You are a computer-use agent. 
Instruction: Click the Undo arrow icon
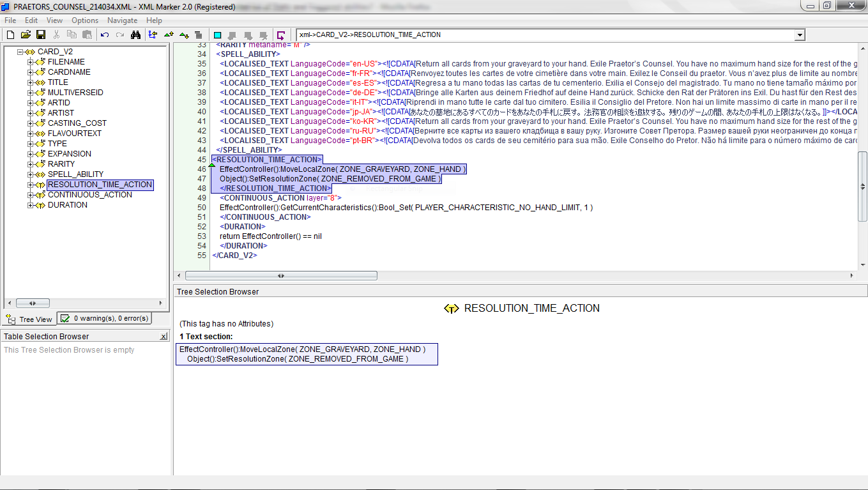[105, 34]
